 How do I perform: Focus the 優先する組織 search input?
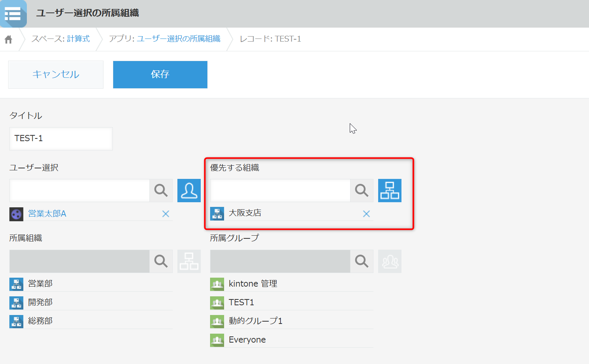[280, 191]
